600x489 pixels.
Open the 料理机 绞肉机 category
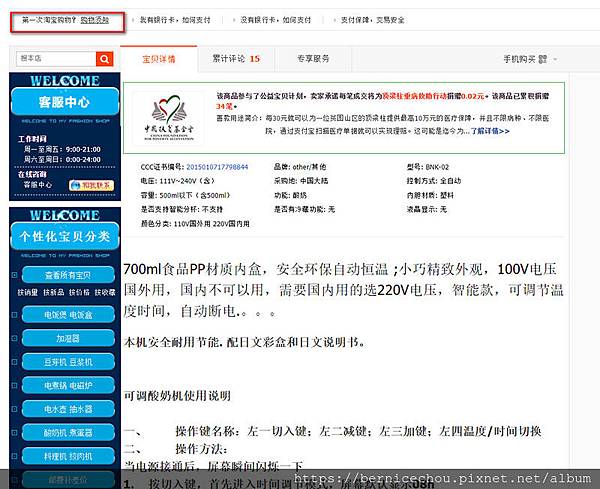(x=68, y=456)
